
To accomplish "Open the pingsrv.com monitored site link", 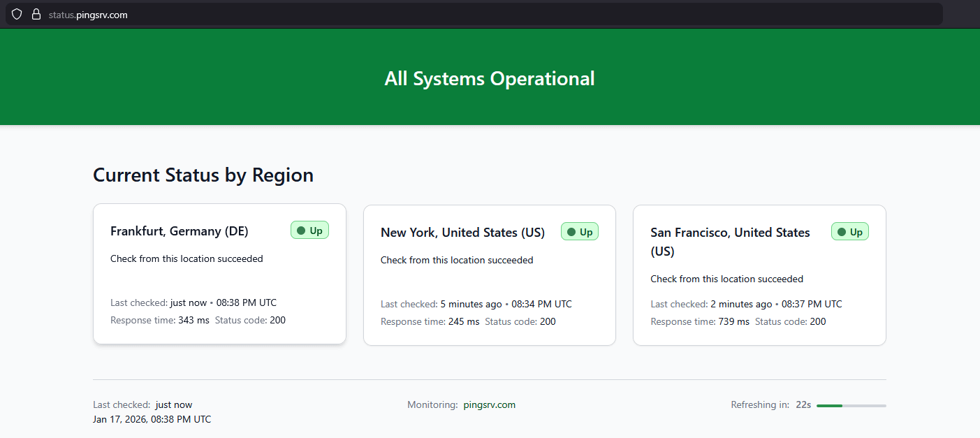I will tap(489, 404).
